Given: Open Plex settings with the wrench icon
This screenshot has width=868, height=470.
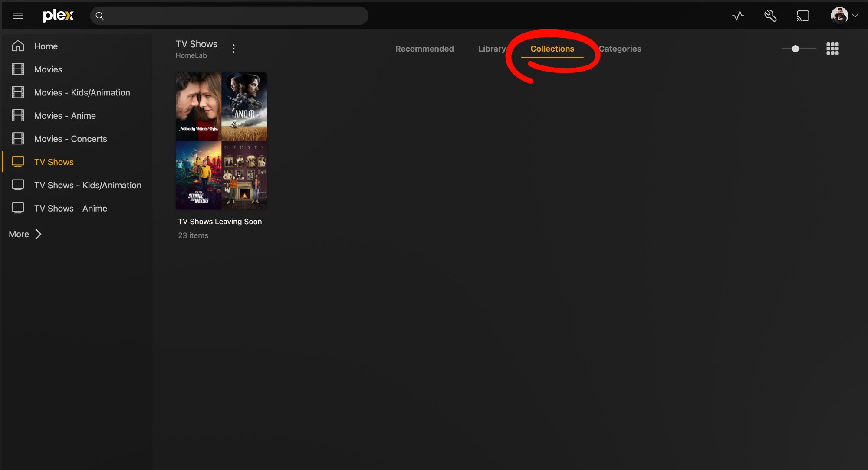Looking at the screenshot, I should pyautogui.click(x=771, y=15).
